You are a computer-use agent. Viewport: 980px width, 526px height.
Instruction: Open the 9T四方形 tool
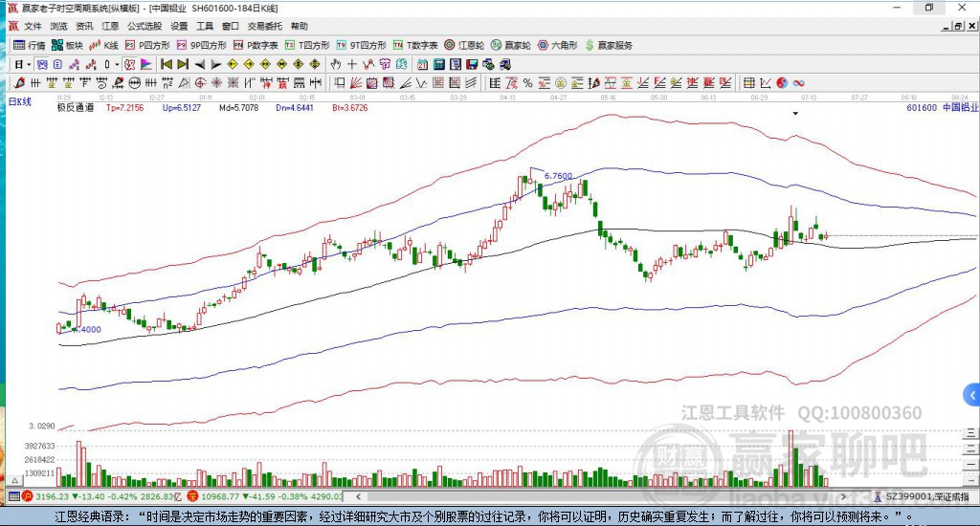point(361,45)
